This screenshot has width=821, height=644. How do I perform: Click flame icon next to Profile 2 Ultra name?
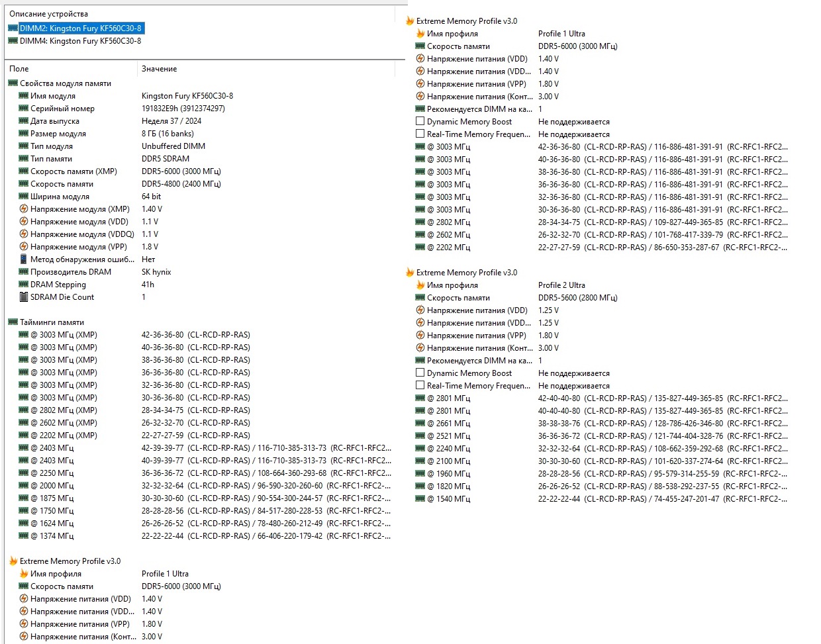point(420,285)
